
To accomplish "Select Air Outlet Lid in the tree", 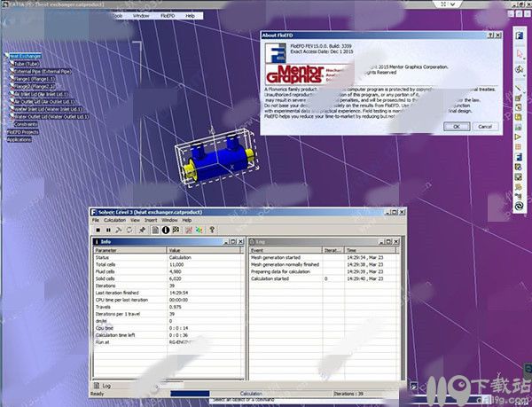I will tap(43, 101).
